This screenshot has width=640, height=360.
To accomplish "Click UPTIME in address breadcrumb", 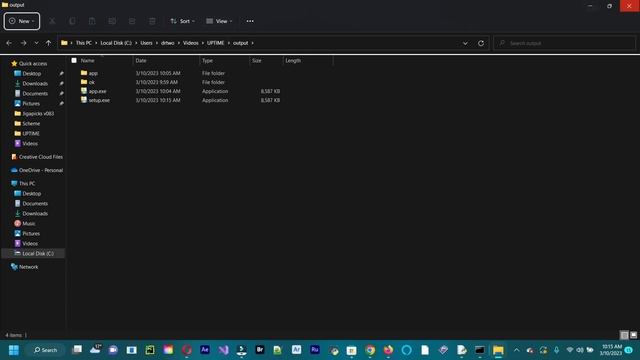I will pos(216,43).
